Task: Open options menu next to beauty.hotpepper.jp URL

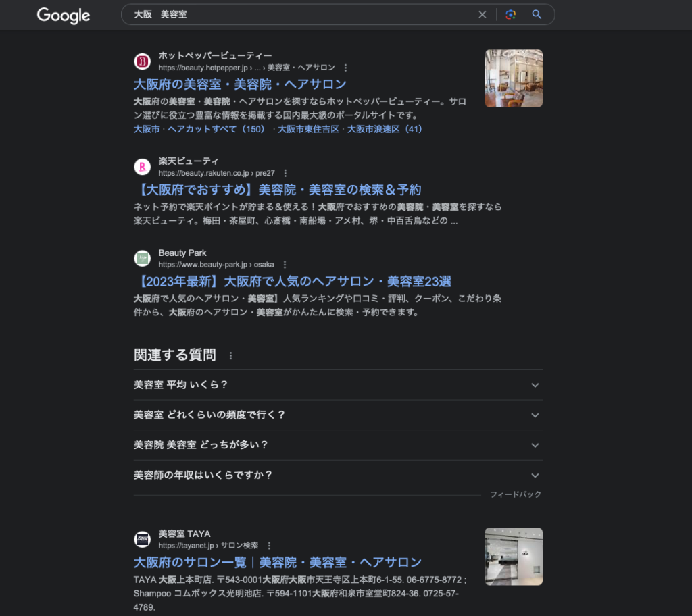Action: click(x=345, y=68)
